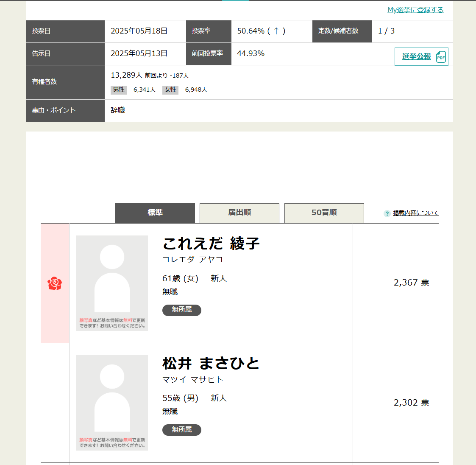
Task: Click the 投票率 header cell
Action: tap(209, 31)
